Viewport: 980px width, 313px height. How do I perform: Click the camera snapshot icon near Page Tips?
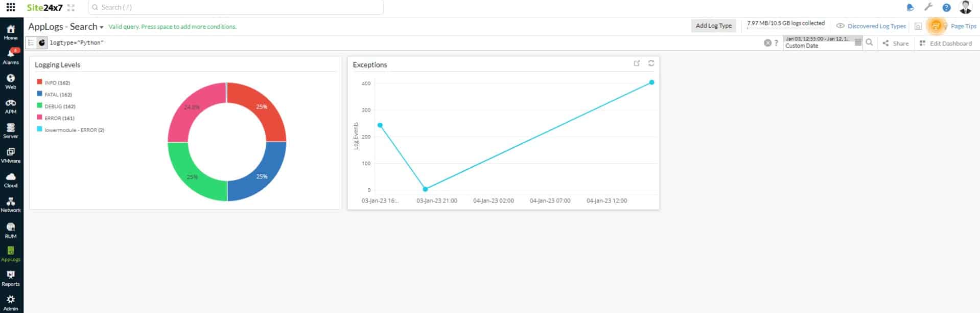pyautogui.click(x=918, y=26)
